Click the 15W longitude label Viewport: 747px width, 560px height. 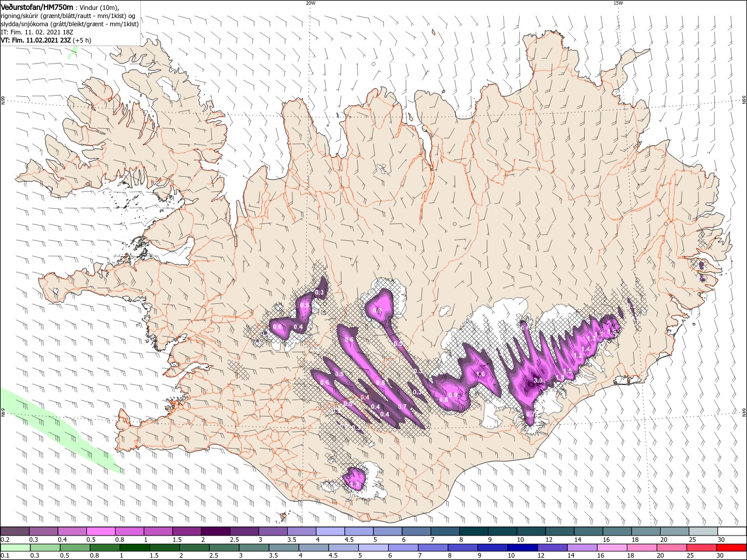617,2
